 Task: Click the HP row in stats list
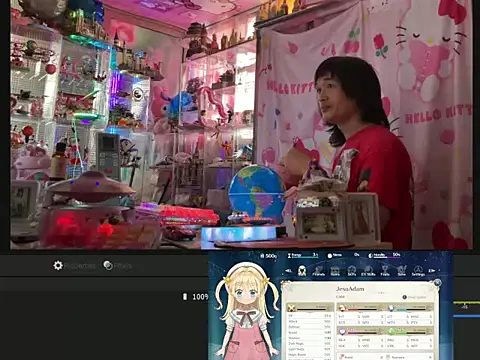point(310,316)
